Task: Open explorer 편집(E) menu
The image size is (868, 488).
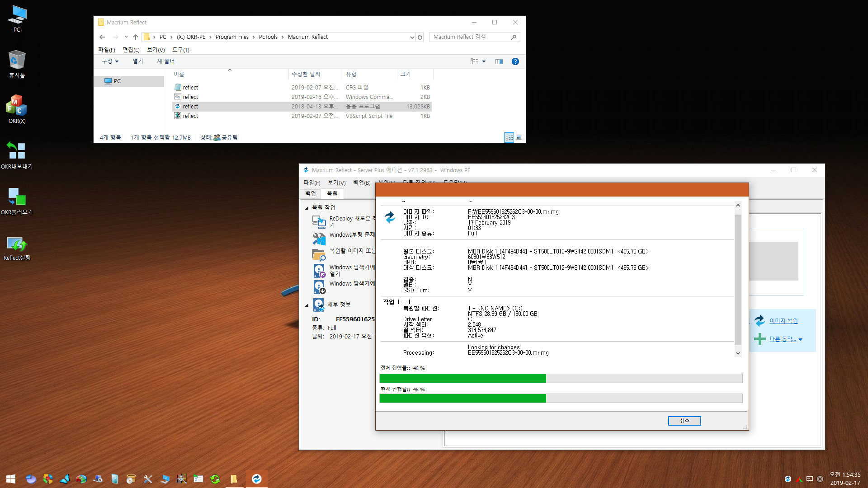Action: point(131,50)
